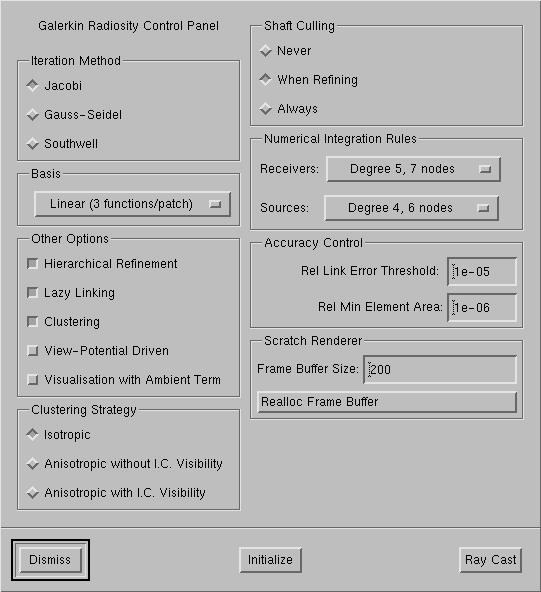This screenshot has height=592, width=541.
Task: Open the Sources integration rule dropdown
Action: tap(412, 208)
